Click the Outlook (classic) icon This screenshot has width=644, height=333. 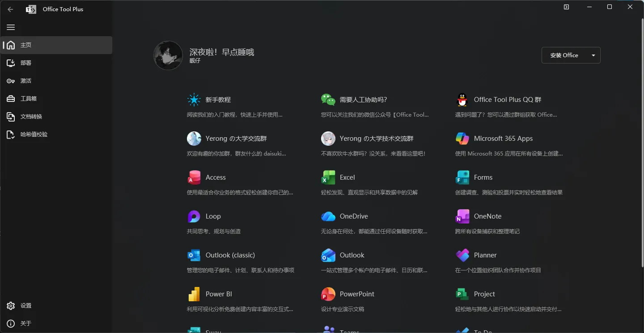point(194,255)
